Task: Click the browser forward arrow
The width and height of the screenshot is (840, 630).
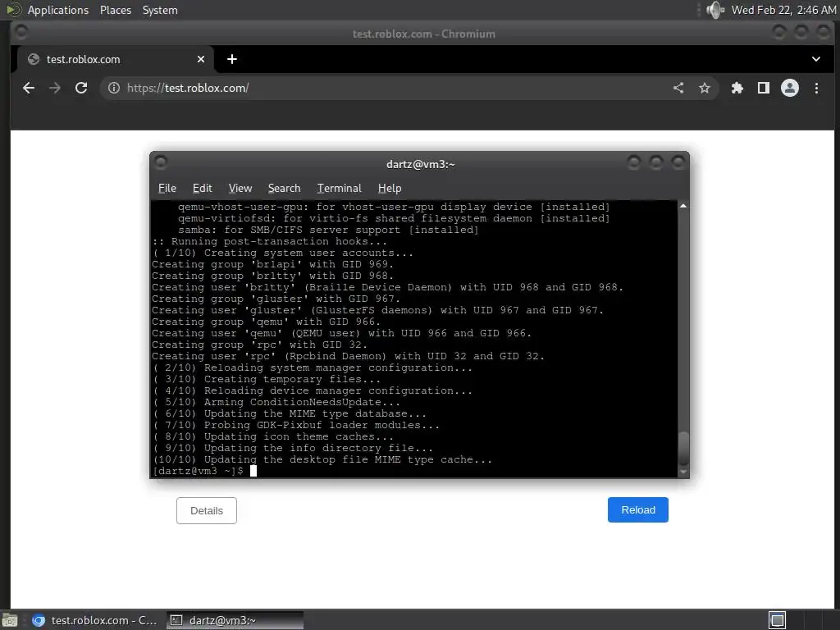Action: pyautogui.click(x=55, y=88)
